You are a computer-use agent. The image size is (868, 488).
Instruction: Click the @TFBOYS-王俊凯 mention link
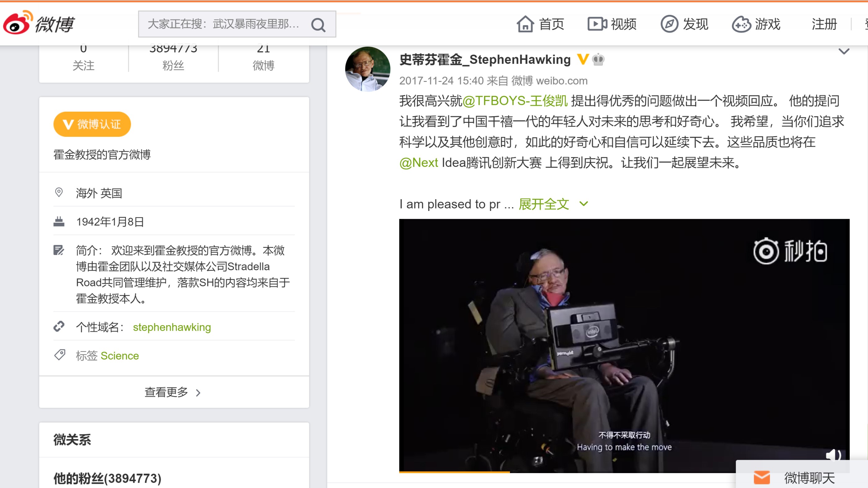515,101
